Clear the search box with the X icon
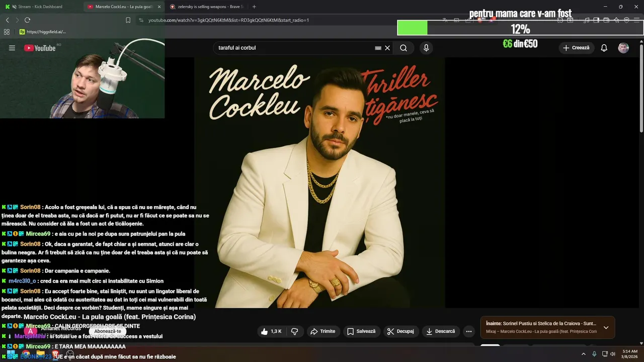This screenshot has height=362, width=644. point(387,48)
